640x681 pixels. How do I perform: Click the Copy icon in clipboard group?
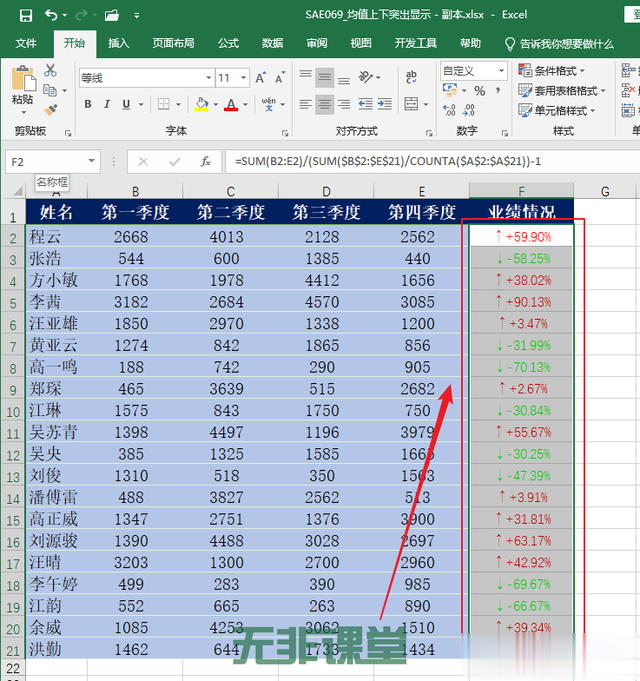tap(50, 90)
